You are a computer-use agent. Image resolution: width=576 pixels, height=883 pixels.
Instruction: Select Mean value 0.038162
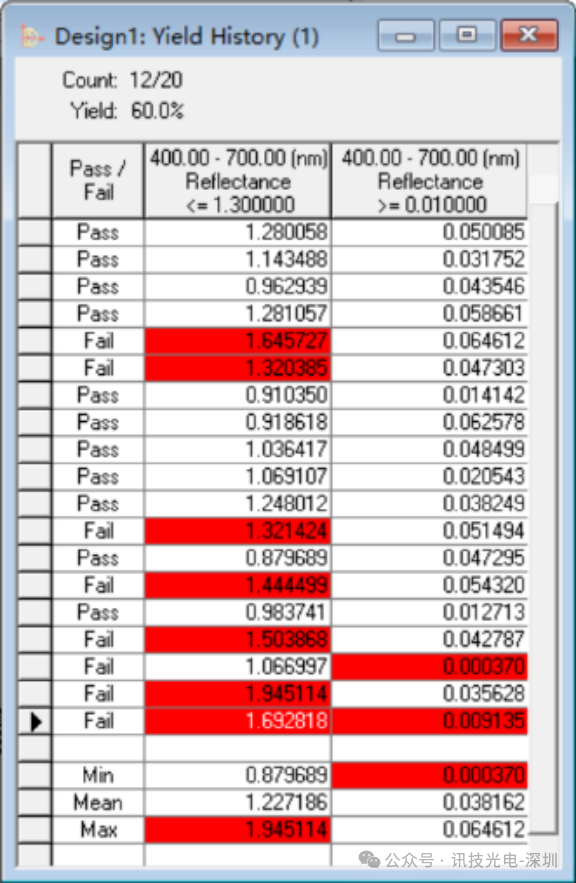pyautogui.click(x=430, y=802)
